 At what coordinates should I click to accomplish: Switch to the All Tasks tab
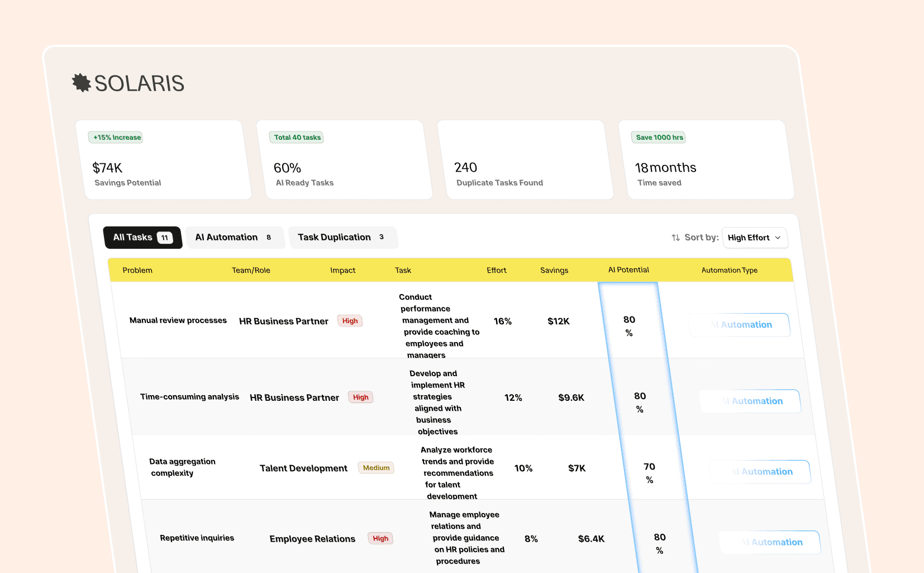click(x=142, y=238)
